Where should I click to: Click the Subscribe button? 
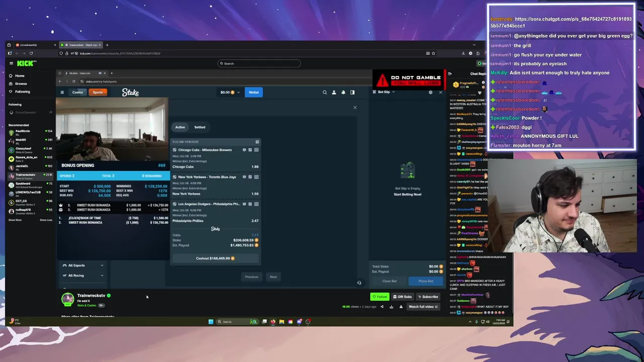click(x=428, y=297)
